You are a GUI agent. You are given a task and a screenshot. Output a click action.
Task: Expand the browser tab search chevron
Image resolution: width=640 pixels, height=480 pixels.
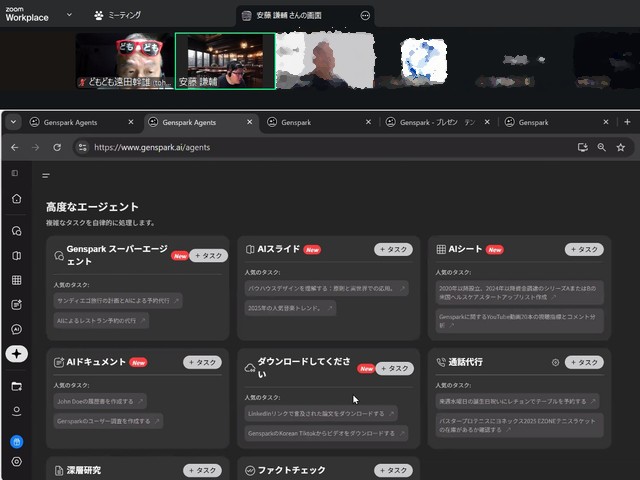[x=13, y=122]
